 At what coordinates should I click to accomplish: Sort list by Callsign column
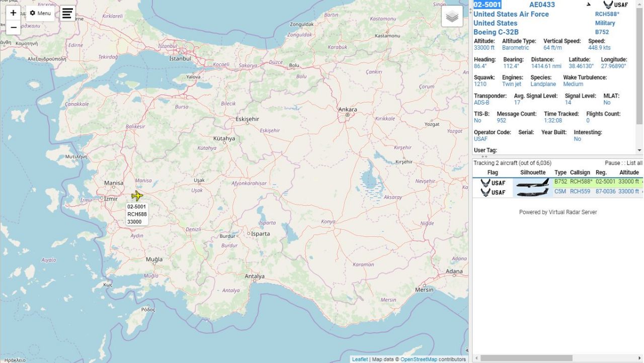[x=580, y=172]
